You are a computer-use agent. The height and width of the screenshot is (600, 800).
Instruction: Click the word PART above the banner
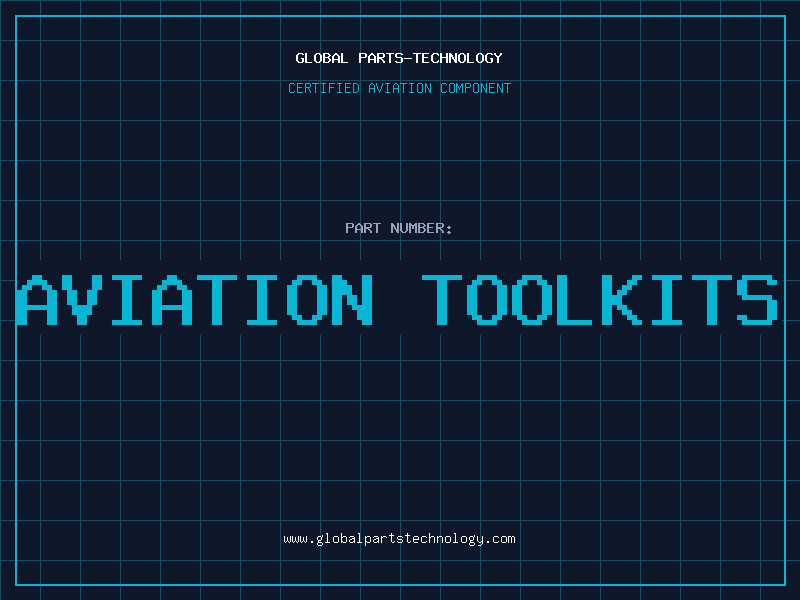click(364, 228)
